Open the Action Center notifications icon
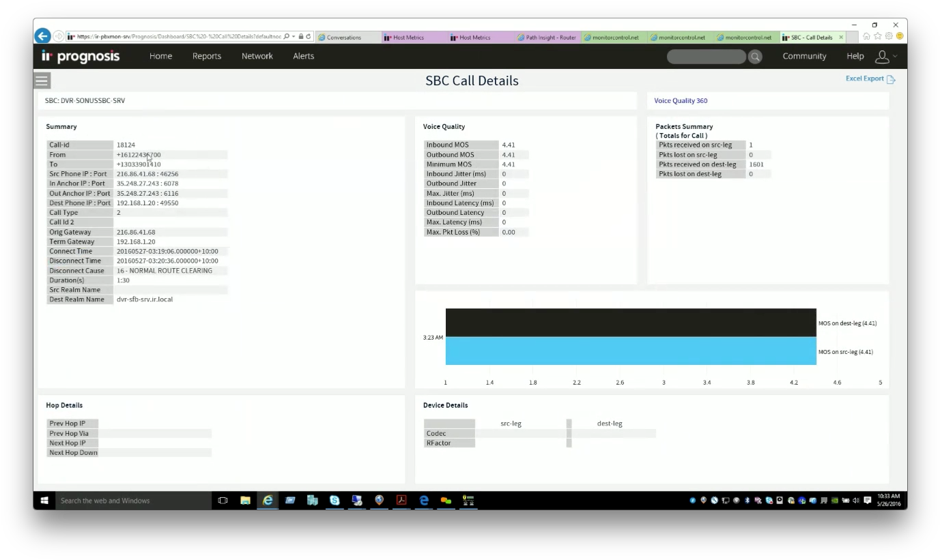 coord(868,501)
